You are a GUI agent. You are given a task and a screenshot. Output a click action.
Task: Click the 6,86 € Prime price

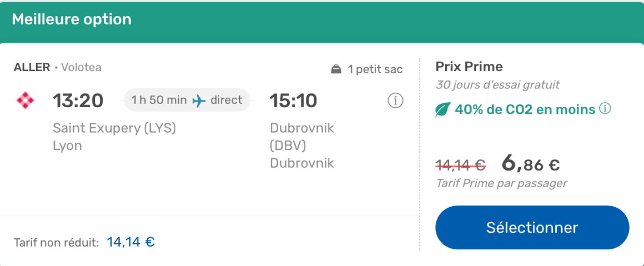coord(530,163)
